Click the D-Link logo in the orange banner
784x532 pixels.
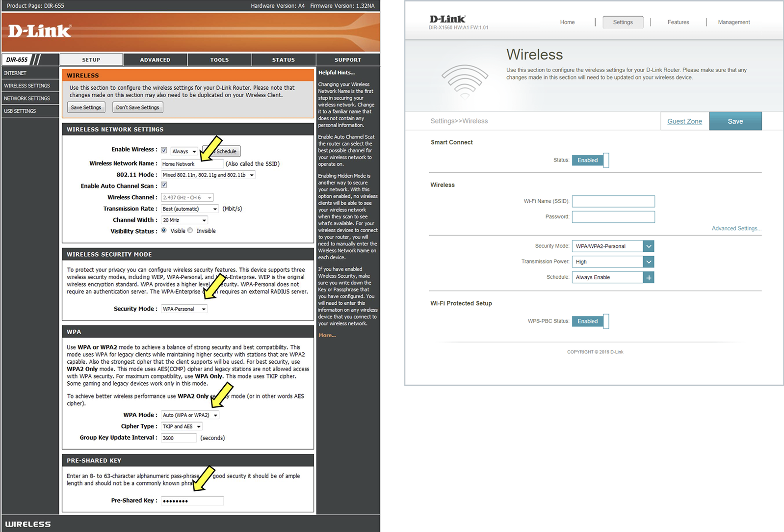[x=40, y=31]
